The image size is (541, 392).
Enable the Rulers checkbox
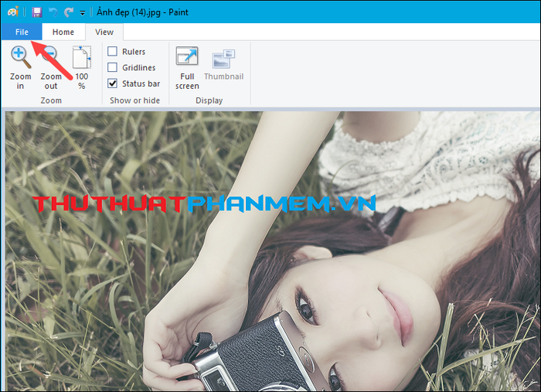tap(113, 52)
